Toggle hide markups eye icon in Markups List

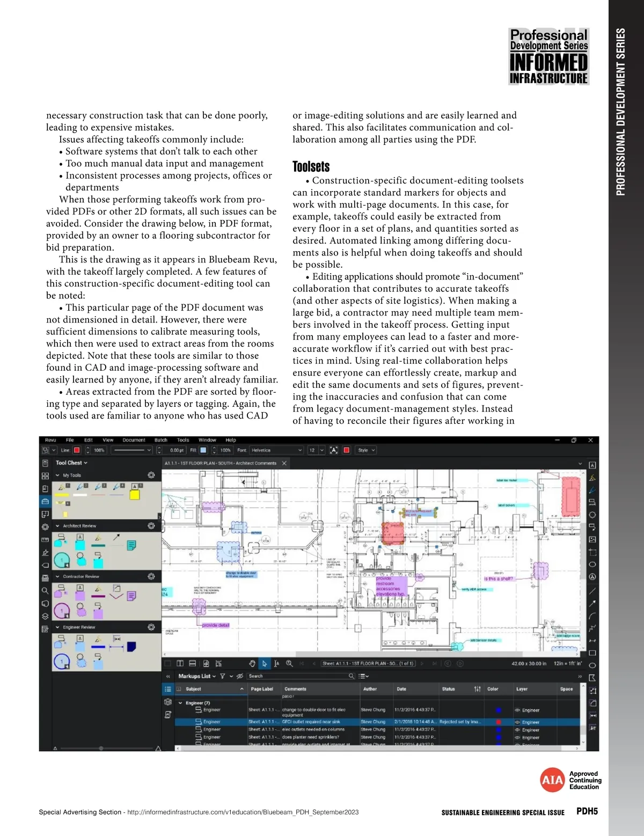240,676
